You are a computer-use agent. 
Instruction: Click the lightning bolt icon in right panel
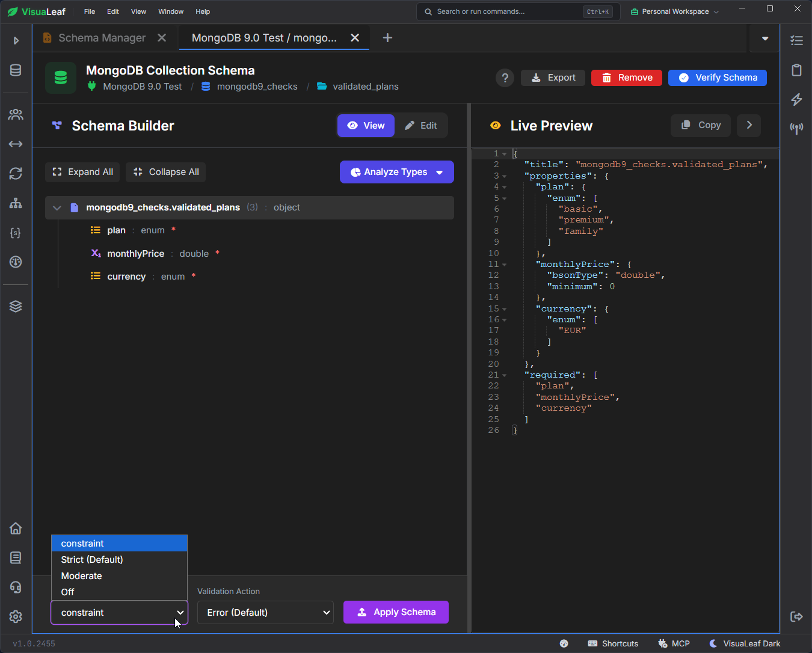796,99
